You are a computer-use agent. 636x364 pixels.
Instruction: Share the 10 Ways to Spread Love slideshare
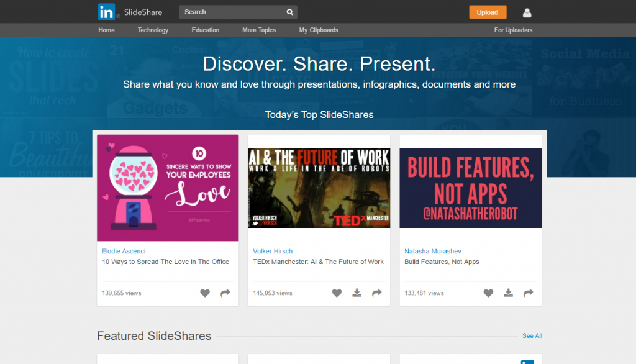coord(225,293)
